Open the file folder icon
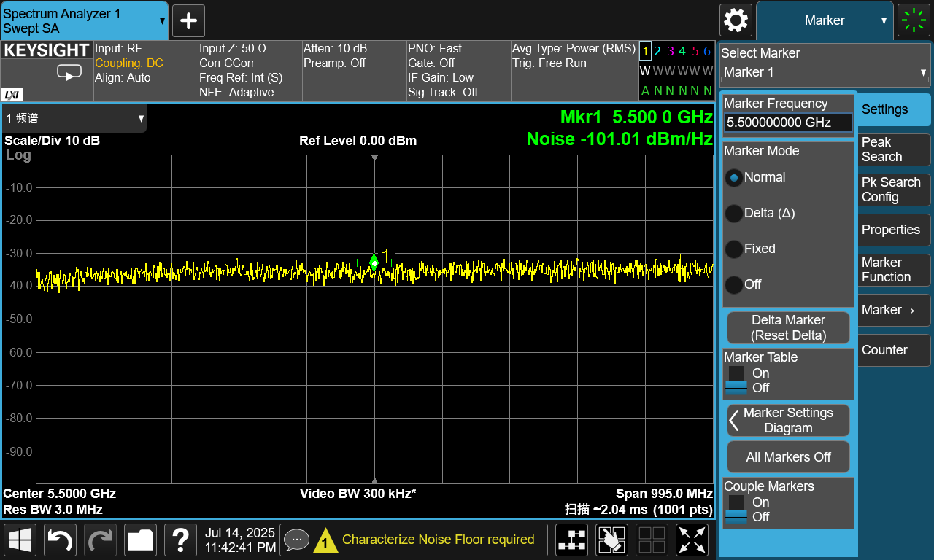Image resolution: width=934 pixels, height=560 pixels. (140, 540)
